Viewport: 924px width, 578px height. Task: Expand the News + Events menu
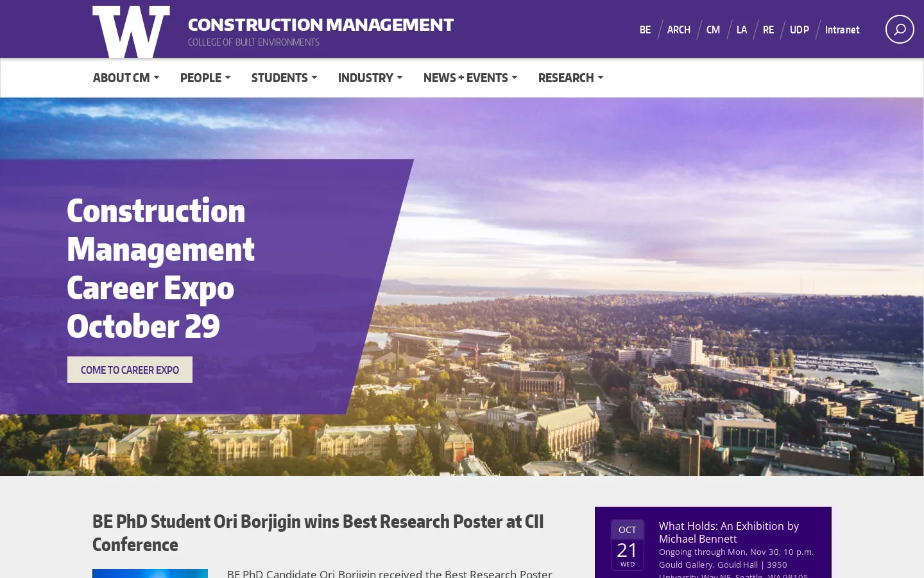(470, 78)
